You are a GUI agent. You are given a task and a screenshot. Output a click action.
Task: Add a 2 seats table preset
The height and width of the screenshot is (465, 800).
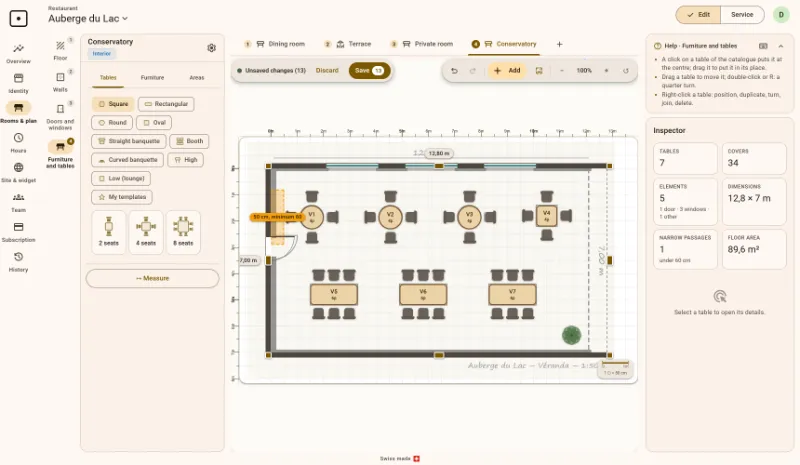pyautogui.click(x=109, y=232)
